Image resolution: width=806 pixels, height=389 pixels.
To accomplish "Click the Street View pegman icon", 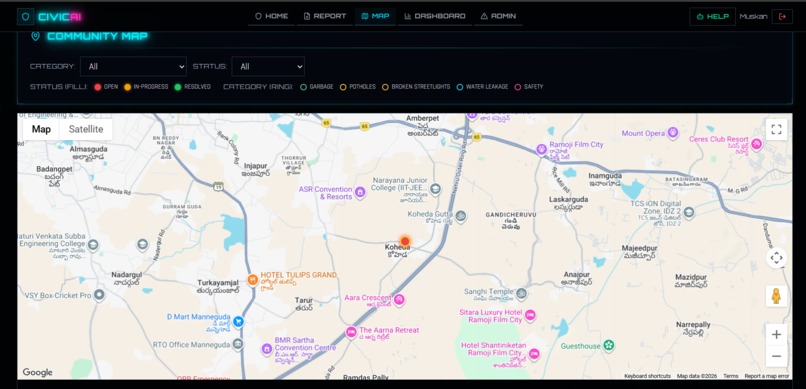I will point(776,296).
